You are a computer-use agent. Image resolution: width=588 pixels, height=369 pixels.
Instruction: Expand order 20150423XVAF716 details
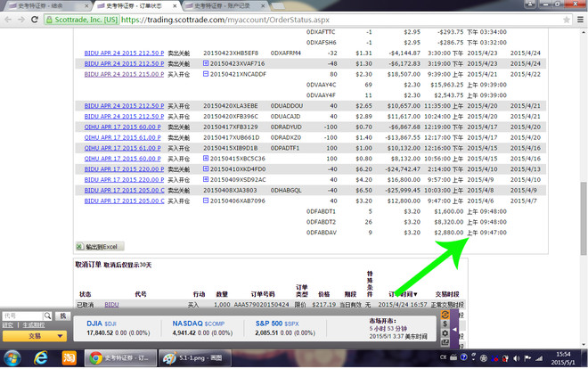pos(206,63)
